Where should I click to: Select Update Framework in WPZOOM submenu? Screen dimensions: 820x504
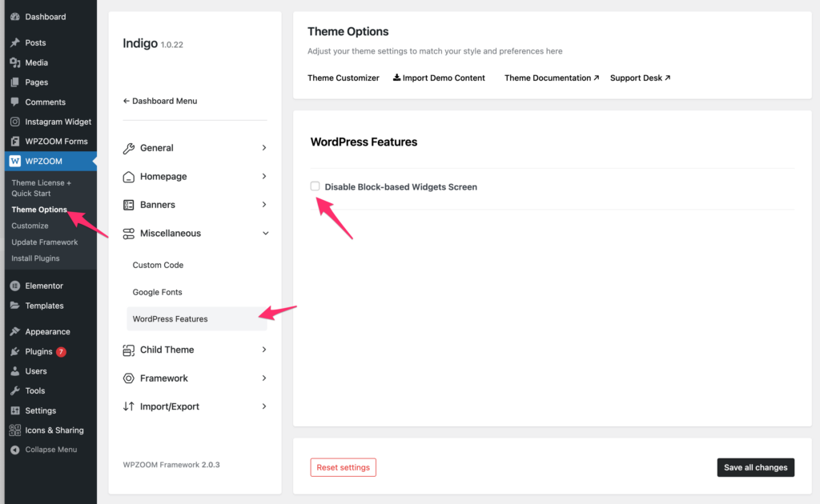pyautogui.click(x=45, y=242)
